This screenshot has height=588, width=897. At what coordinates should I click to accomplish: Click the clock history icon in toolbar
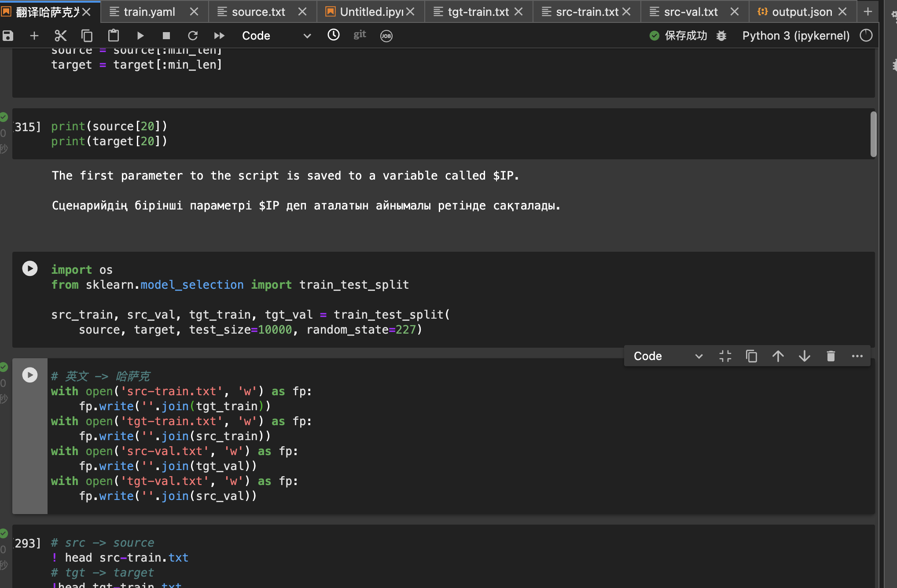[x=334, y=35]
